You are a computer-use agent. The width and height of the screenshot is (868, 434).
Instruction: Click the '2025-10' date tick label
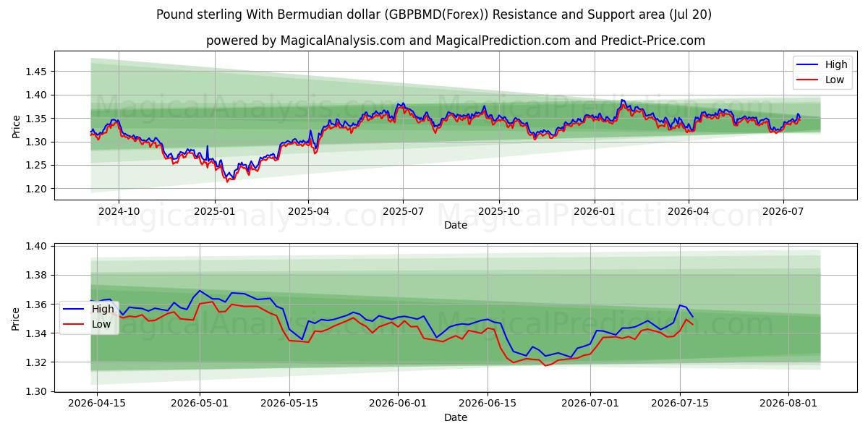(498, 211)
